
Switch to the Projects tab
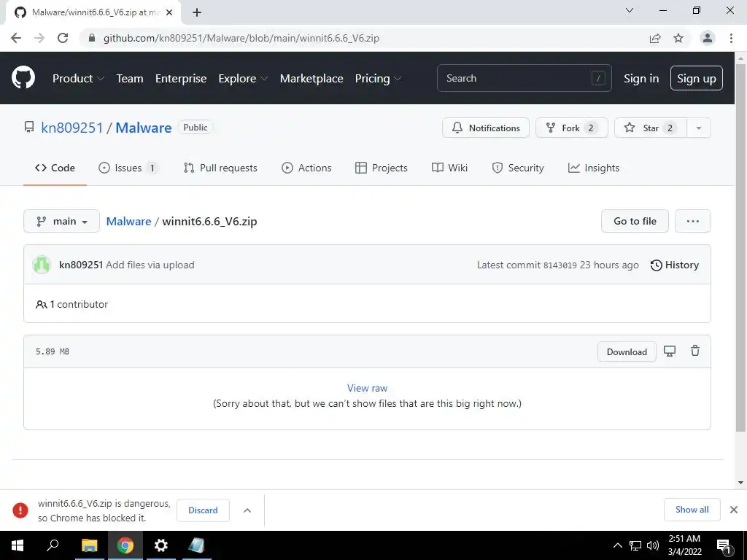381,168
